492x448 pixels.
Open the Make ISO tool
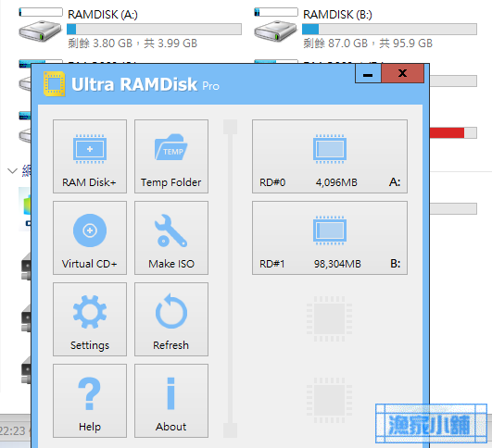(x=171, y=238)
